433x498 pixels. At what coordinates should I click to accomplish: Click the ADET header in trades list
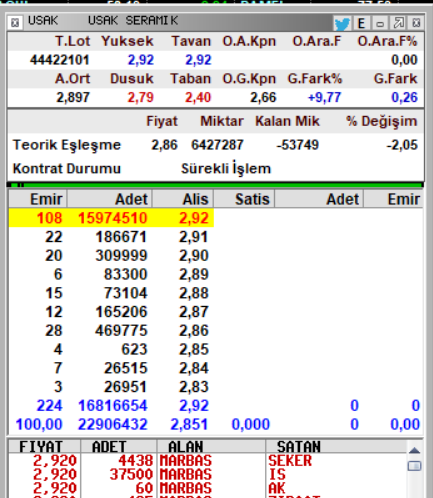[x=119, y=447]
